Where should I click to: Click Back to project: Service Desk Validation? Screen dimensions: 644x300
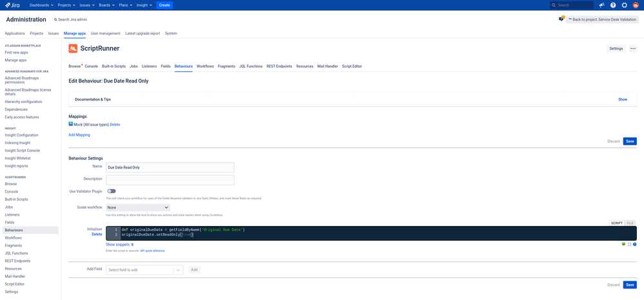click(602, 19)
